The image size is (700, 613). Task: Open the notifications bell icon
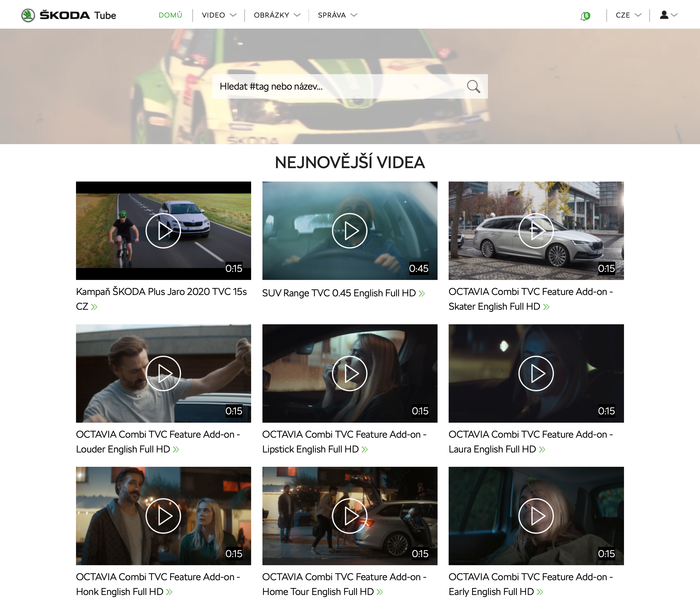(585, 16)
